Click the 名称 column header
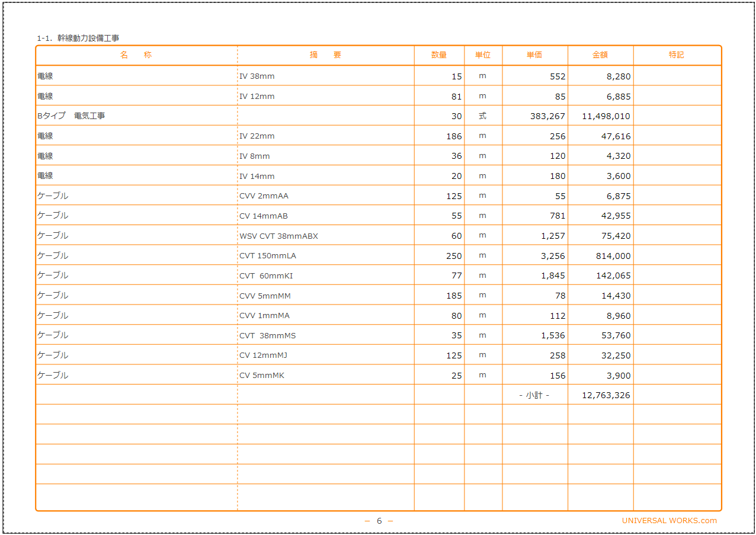Screen dimensions: 756x535 click(x=136, y=55)
